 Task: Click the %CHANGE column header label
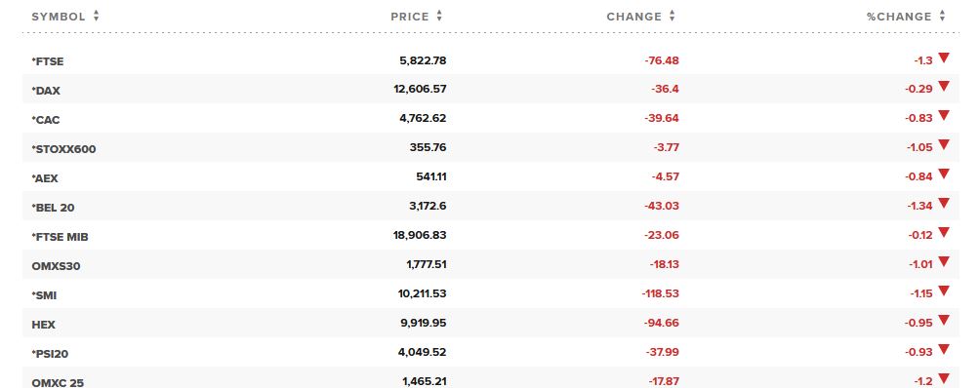(x=899, y=17)
